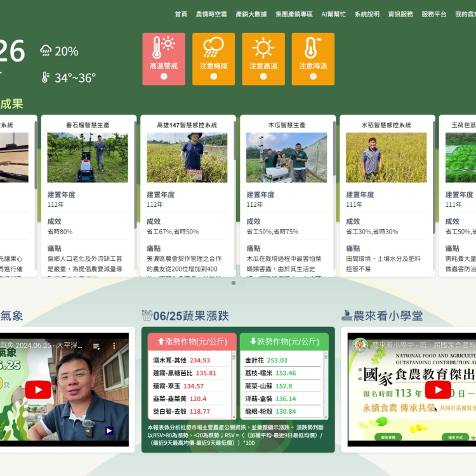Open 農情時空雲 menu item
The width and height of the screenshot is (476, 476).
coord(211,14)
